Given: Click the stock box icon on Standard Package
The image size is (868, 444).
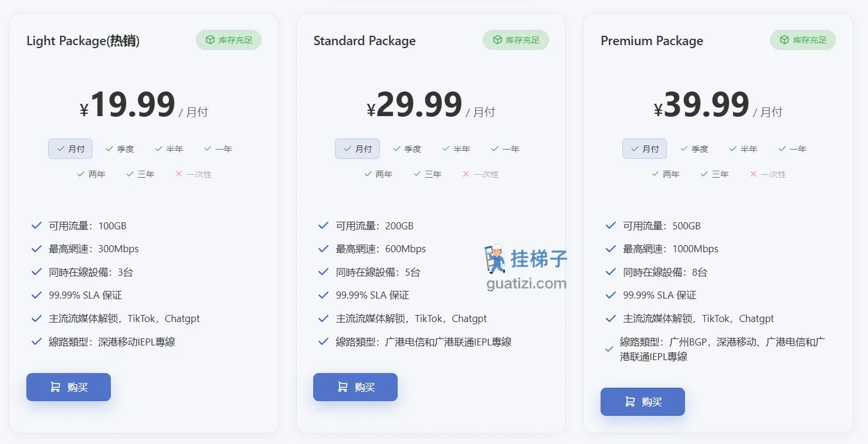Looking at the screenshot, I should (x=497, y=40).
